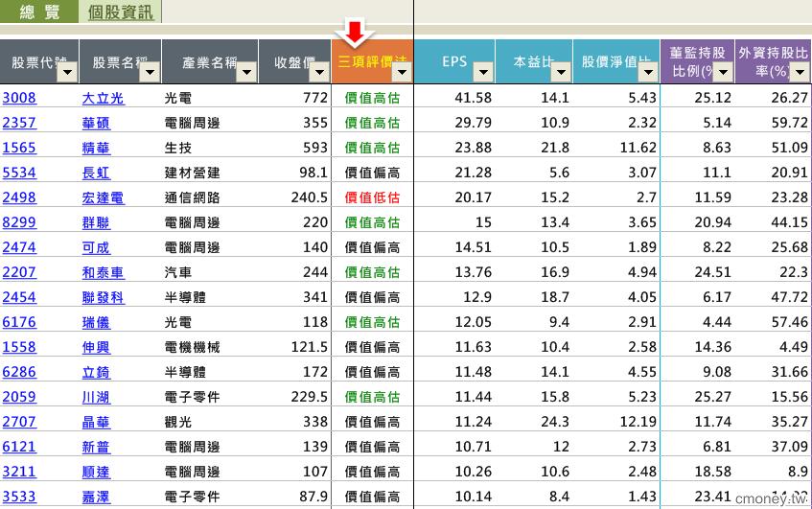Open stock name link 川湖
The width and height of the screenshot is (812, 509).
[x=96, y=397]
